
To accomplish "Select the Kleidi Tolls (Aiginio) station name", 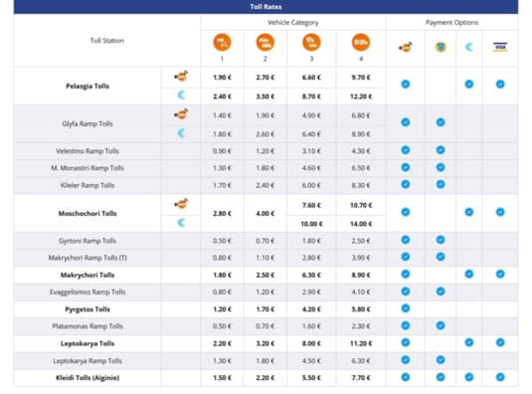I will (88, 378).
